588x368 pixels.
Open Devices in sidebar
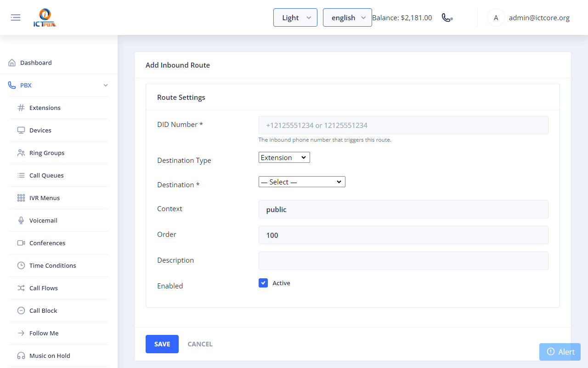59,130
